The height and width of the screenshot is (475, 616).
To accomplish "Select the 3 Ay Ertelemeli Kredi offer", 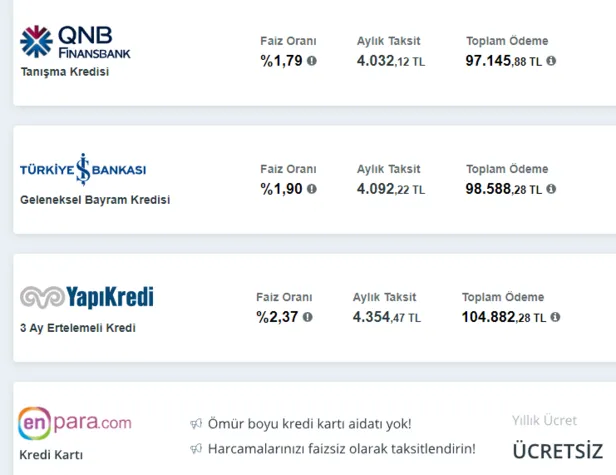I will coord(77,328).
